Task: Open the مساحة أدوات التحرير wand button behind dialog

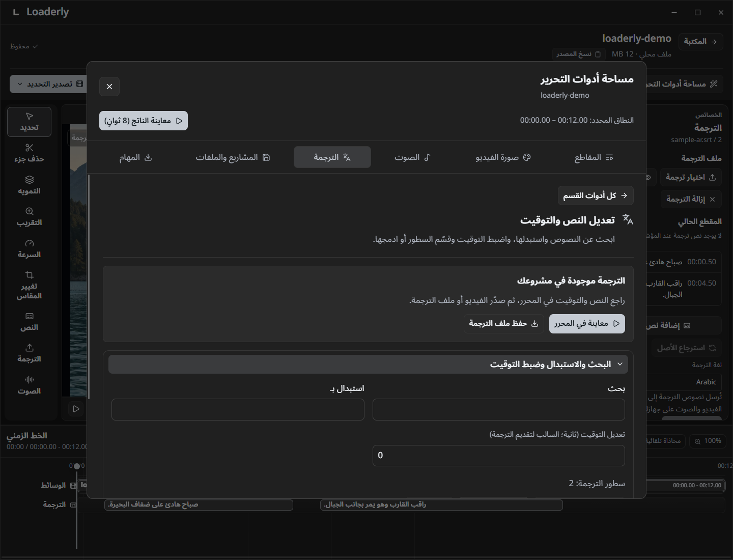Action: click(x=684, y=83)
